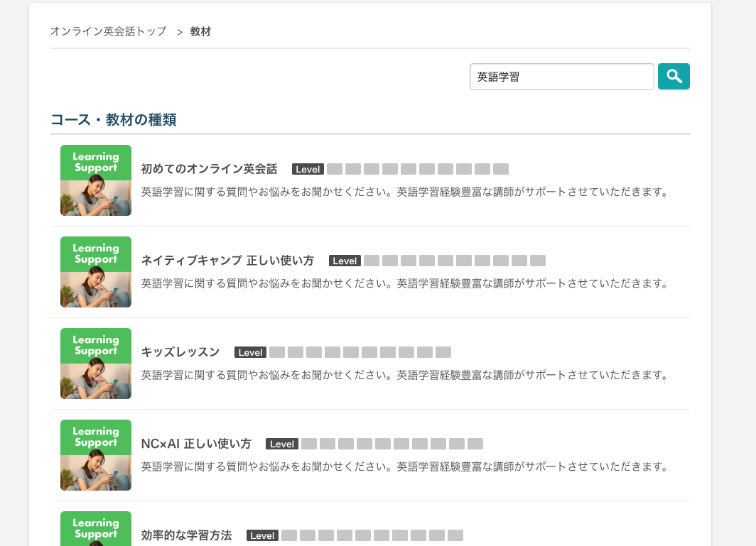Click the Level badge beside NC×AI 正しい使い方

click(281, 444)
